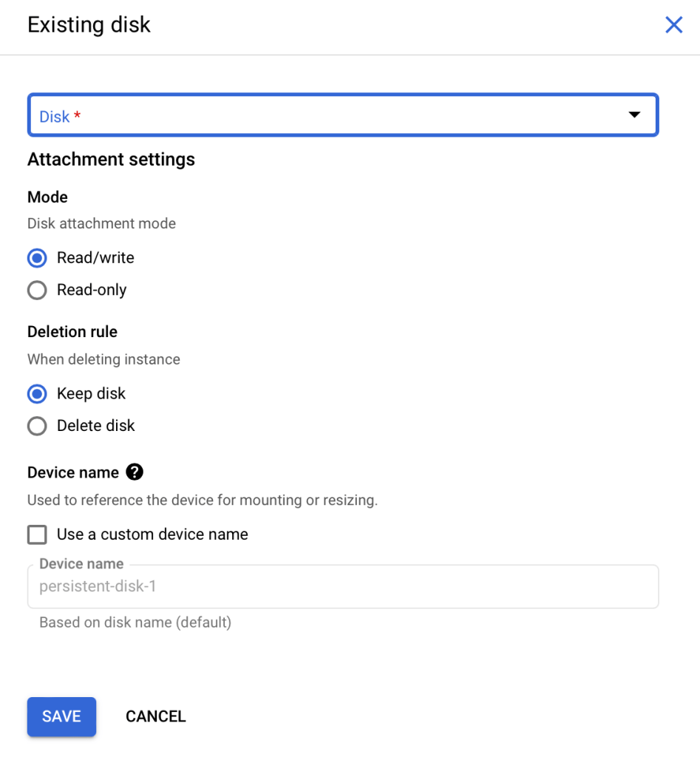Focus the Device name text field

pos(342,587)
